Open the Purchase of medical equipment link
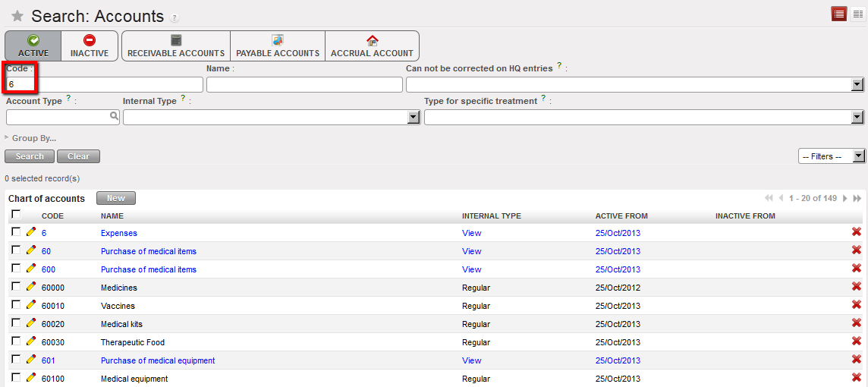The width and height of the screenshot is (868, 387). click(158, 360)
